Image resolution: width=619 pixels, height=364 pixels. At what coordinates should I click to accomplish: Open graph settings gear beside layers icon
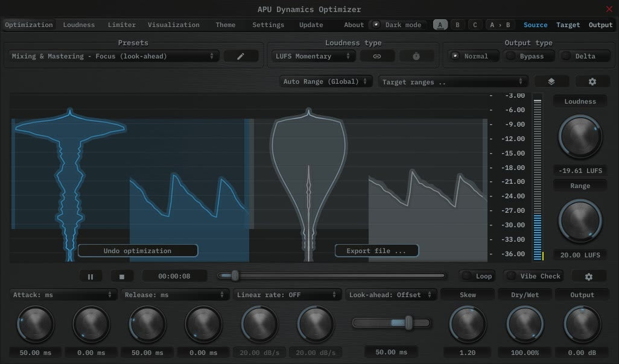point(592,81)
